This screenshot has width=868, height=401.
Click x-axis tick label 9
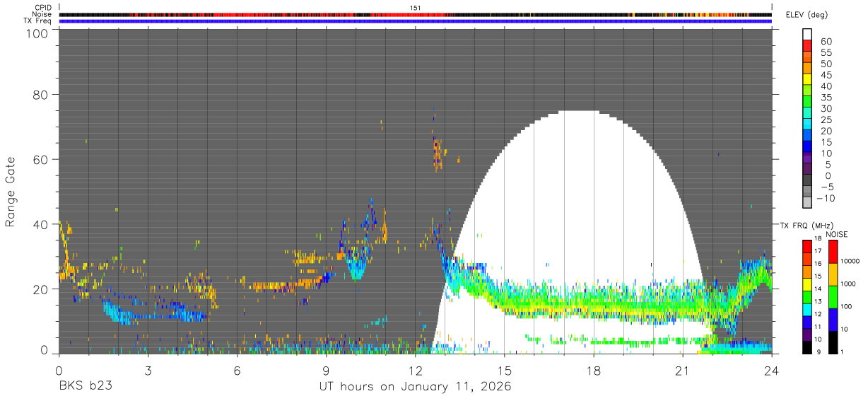pos(327,370)
